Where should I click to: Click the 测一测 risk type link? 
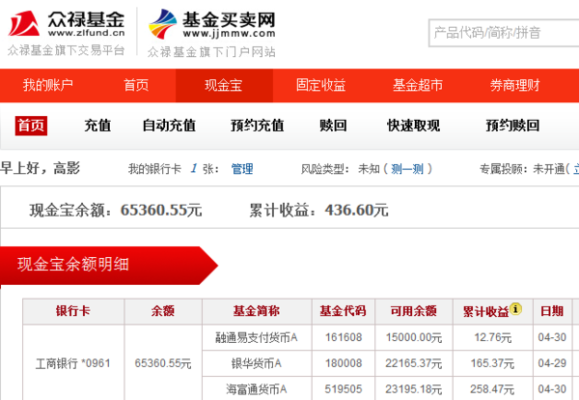[x=407, y=169]
